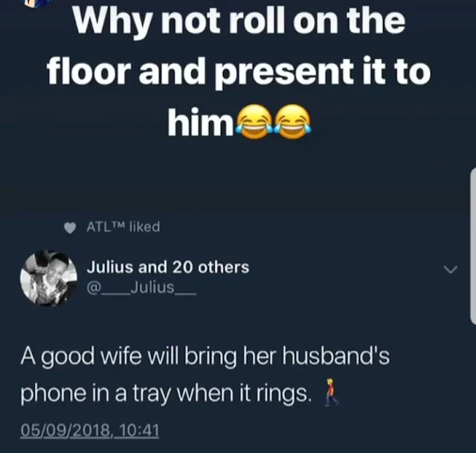Click the "ATL™ liked" label
476x453 pixels.
(x=123, y=227)
